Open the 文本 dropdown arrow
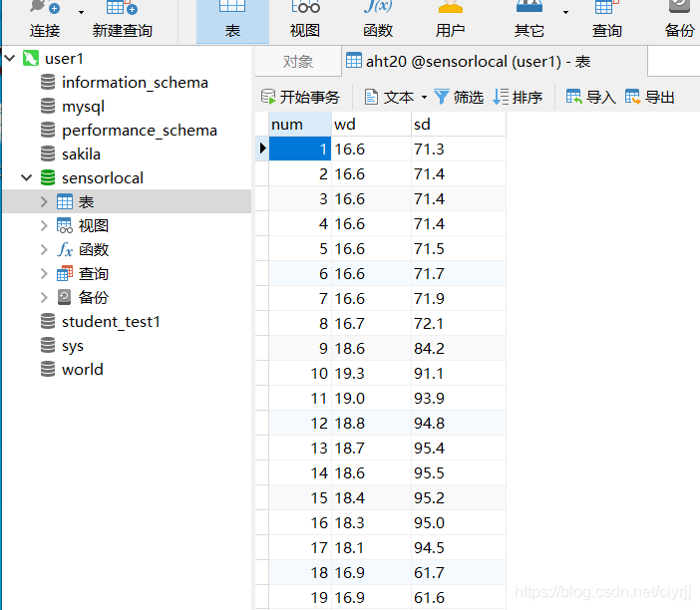Viewport: 700px width, 610px height. (x=424, y=97)
